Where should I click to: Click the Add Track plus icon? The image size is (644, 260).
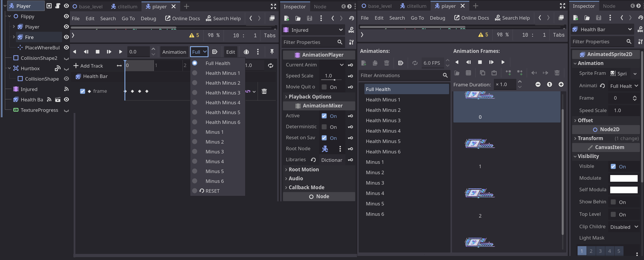click(76, 66)
